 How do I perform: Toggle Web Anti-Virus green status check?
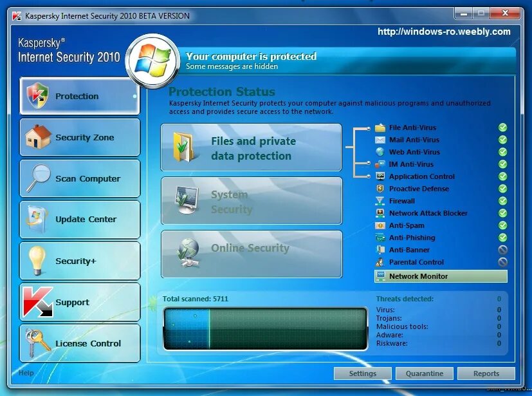tap(502, 152)
